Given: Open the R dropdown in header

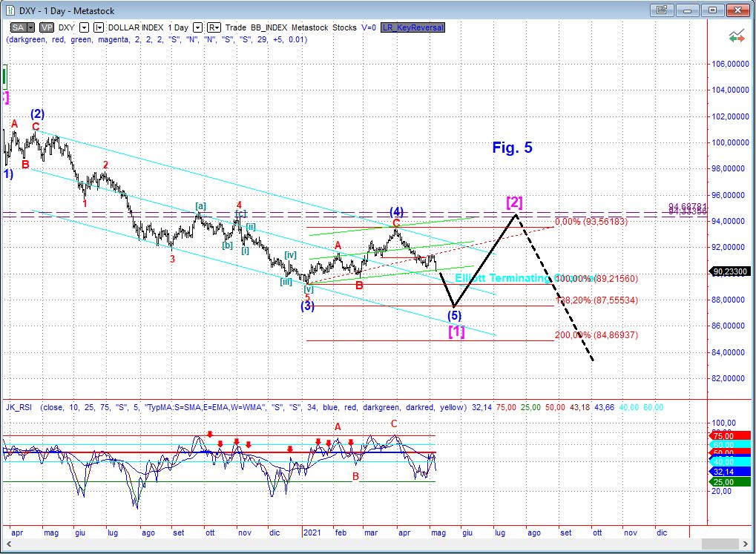Looking at the screenshot, I should pyautogui.click(x=214, y=27).
